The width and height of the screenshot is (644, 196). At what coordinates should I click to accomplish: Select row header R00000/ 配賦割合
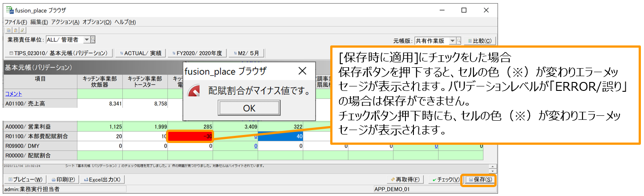[40, 155]
